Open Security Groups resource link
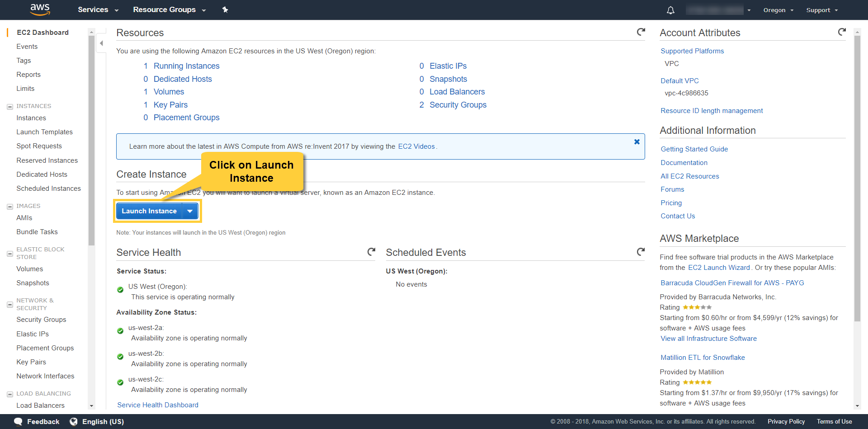Viewport: 868px width, 429px height. 458,105
